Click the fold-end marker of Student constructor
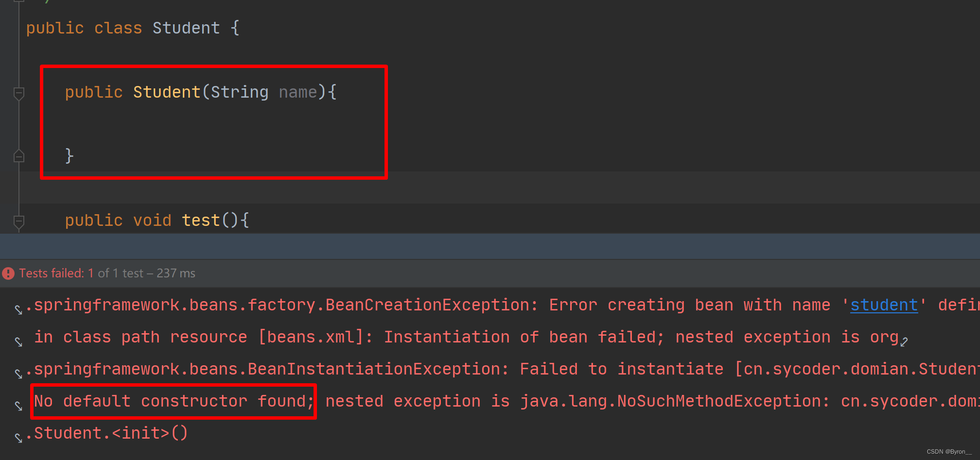 (19, 156)
